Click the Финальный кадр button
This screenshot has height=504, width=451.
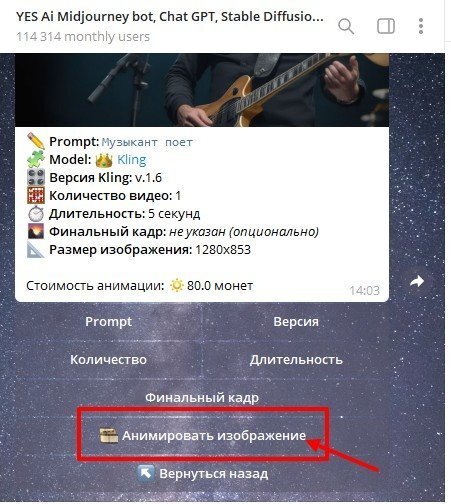pyautogui.click(x=202, y=398)
